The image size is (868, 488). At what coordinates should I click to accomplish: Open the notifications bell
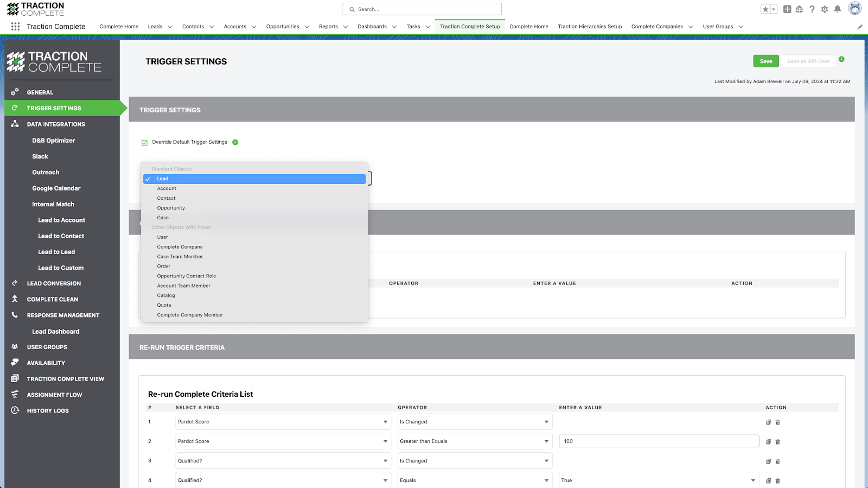(838, 9)
